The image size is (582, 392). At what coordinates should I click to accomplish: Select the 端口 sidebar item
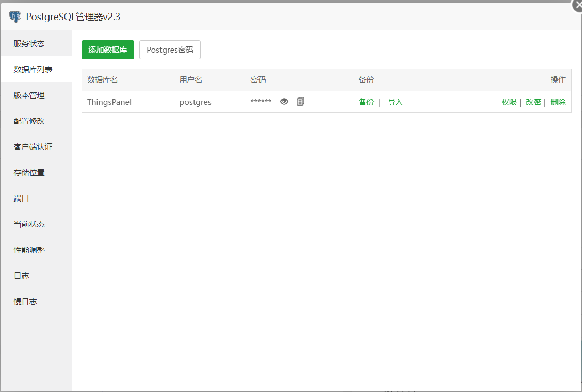36,198
